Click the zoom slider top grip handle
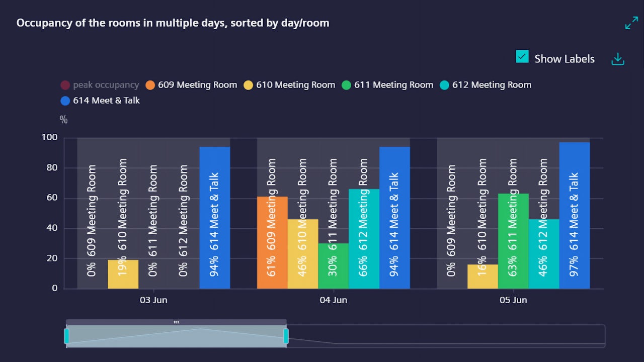The image size is (644, 362). point(176,322)
